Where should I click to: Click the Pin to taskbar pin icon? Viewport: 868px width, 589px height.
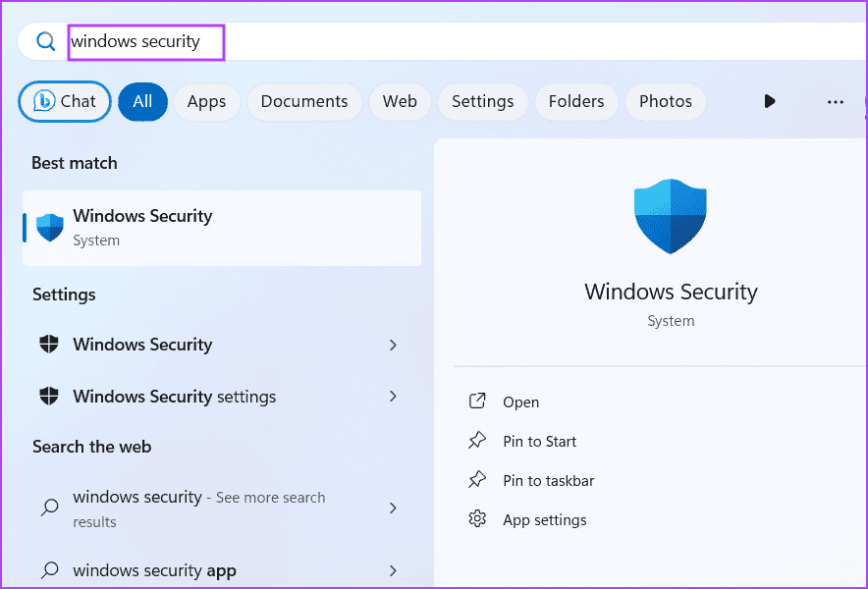477,480
